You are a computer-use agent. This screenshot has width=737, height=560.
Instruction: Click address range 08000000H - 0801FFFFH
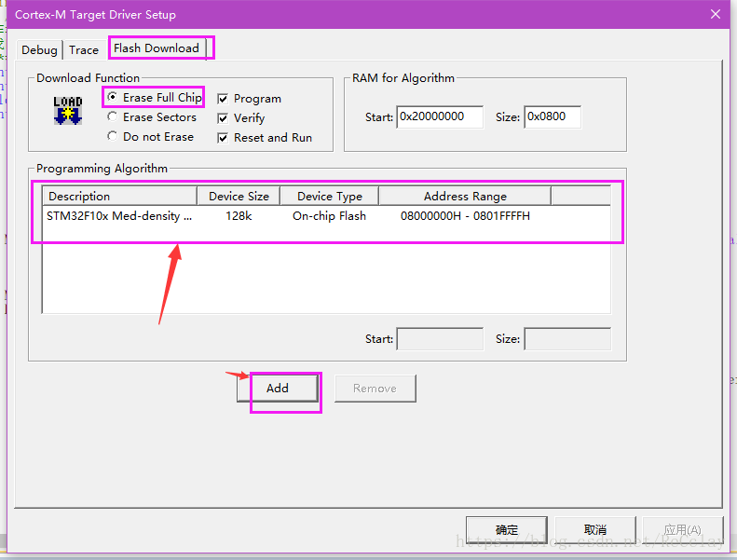coord(465,216)
